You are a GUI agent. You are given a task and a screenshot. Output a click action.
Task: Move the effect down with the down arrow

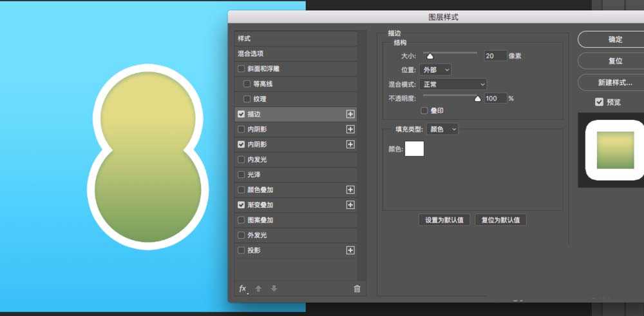[x=274, y=289]
